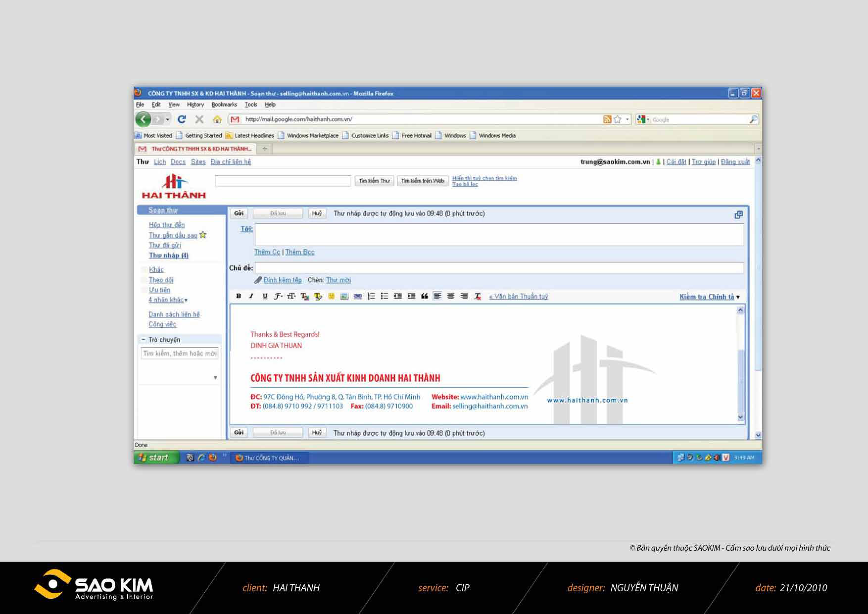Expand the '4 nhãn khác' labels list
Viewport: 868px width, 614px height.
click(168, 300)
